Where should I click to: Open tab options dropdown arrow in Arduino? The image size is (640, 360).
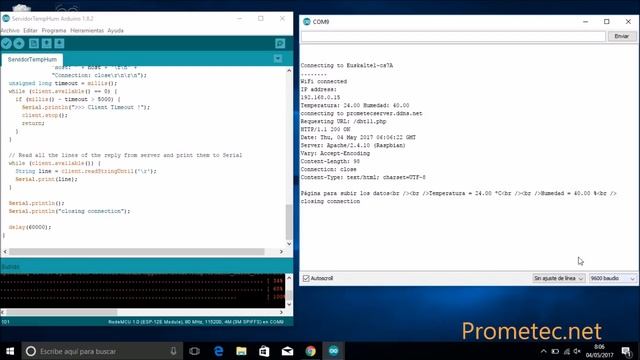coord(278,59)
